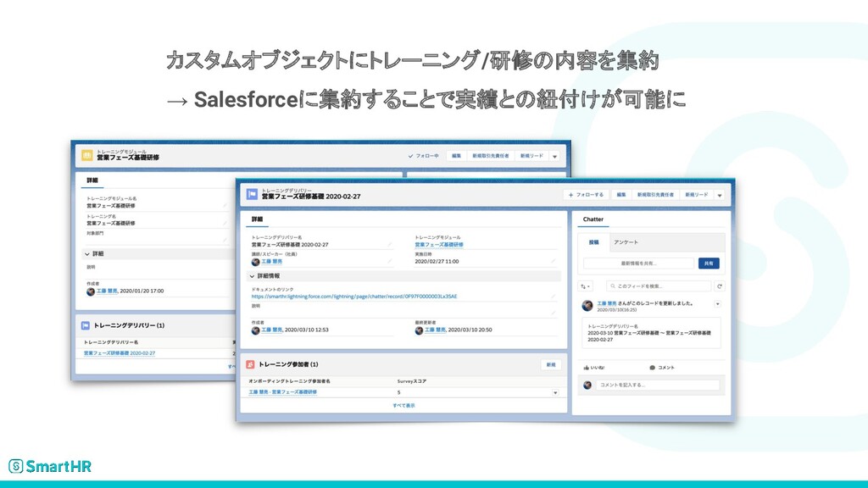Click the poster's avatar in the Chatter feed update
Screen dimensions: 868x488
click(587, 305)
